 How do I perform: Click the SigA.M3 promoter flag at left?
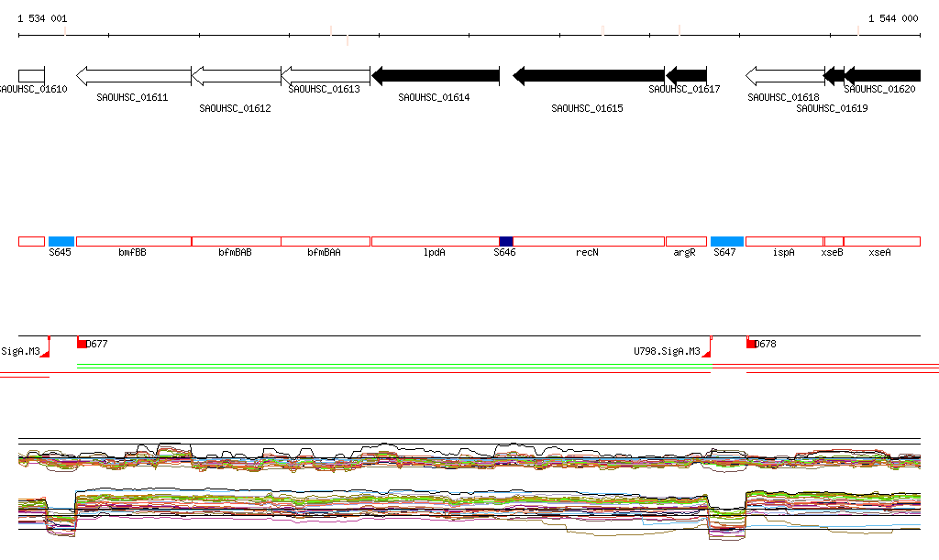(45, 347)
